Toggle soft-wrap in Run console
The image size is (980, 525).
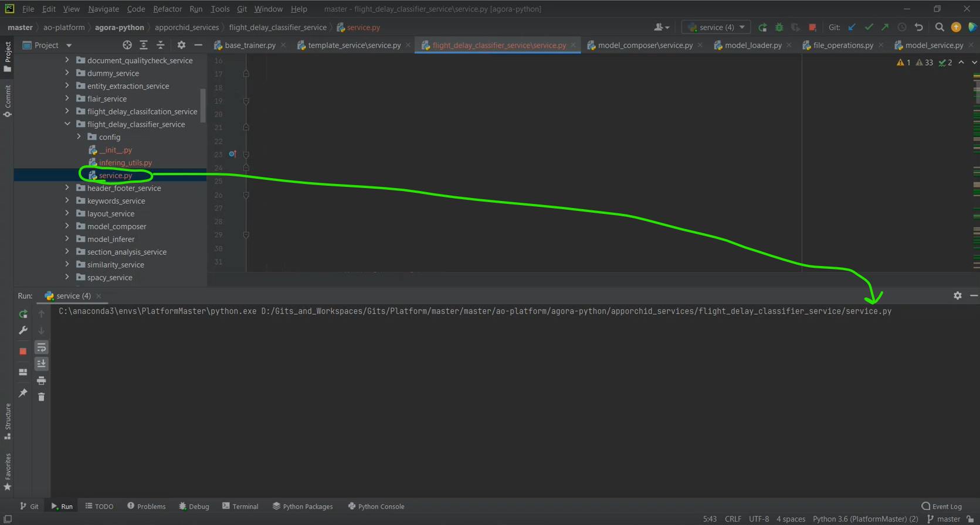pos(41,348)
